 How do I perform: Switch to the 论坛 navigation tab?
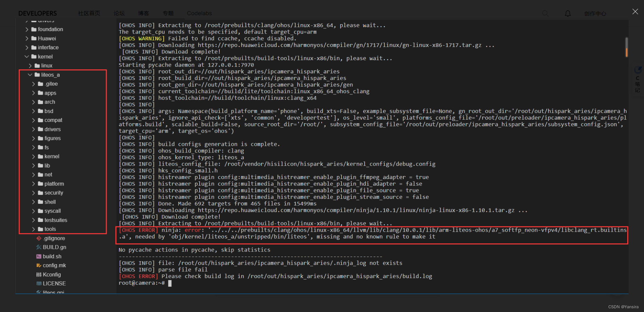click(119, 13)
